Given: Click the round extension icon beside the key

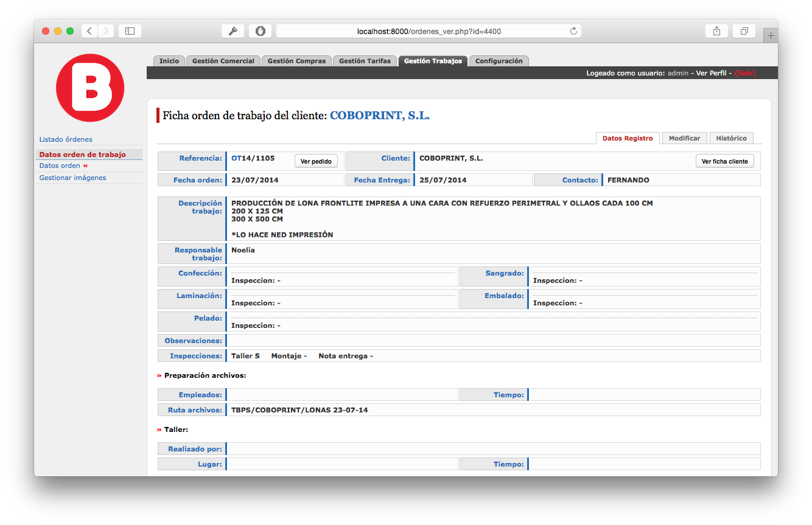Looking at the screenshot, I should pos(260,31).
